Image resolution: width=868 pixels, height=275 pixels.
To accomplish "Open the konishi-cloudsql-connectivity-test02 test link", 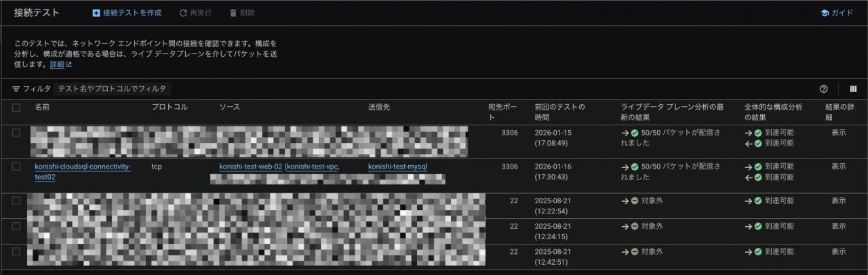I will (82, 167).
